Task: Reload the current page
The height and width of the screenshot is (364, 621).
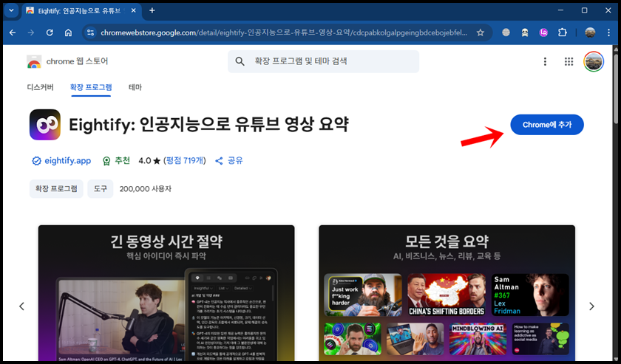Action: pyautogui.click(x=50, y=32)
